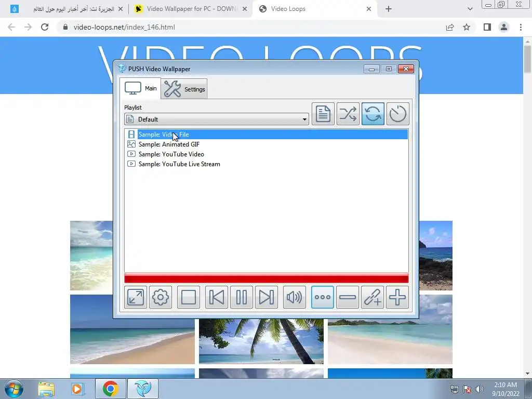The height and width of the screenshot is (399, 532).
Task: Add URL with the link-plus button
Action: [373, 297]
